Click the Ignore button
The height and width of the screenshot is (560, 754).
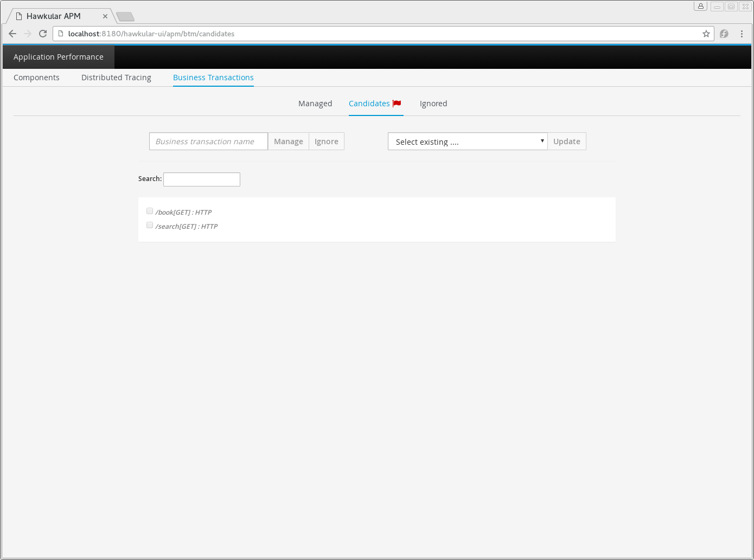point(326,141)
